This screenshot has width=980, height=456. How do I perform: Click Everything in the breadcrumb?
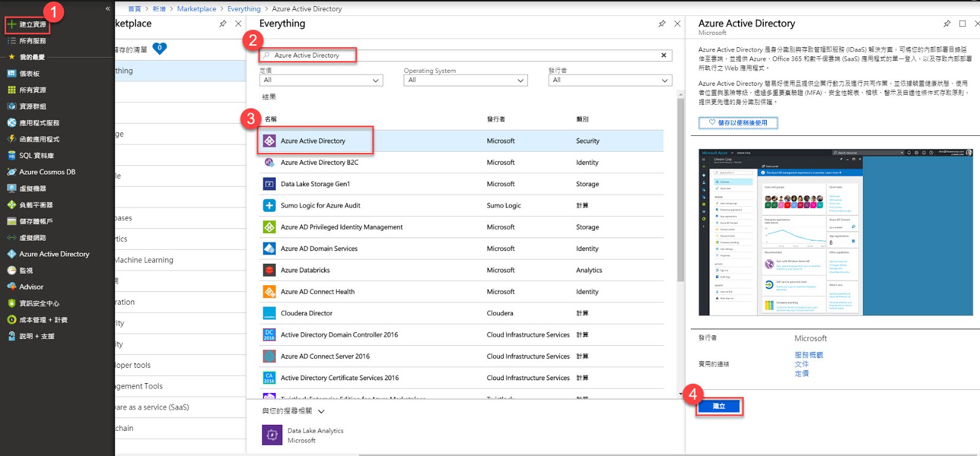coord(244,9)
